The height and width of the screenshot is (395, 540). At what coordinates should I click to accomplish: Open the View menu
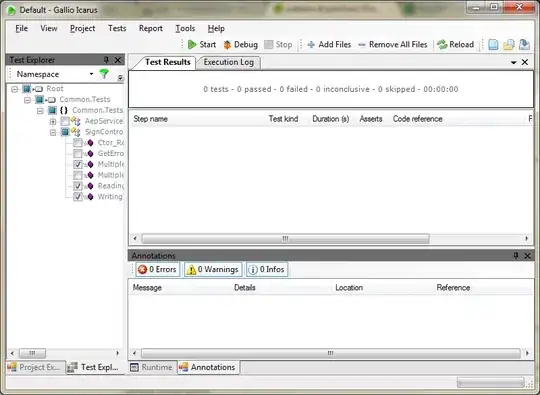coord(49,28)
